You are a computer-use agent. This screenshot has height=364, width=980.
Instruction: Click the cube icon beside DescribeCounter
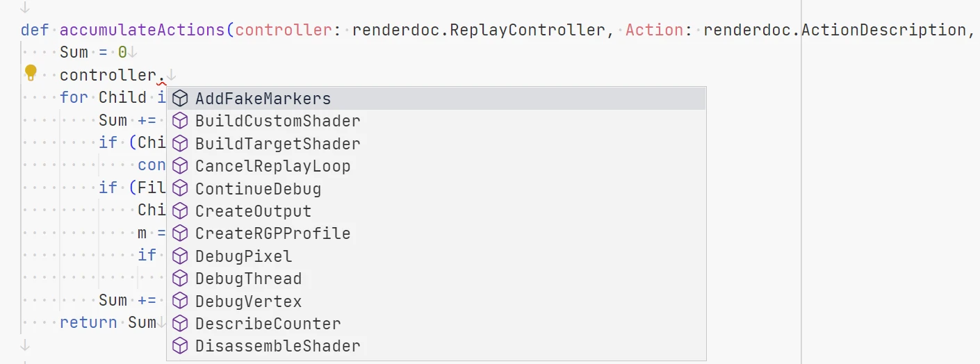(x=180, y=324)
